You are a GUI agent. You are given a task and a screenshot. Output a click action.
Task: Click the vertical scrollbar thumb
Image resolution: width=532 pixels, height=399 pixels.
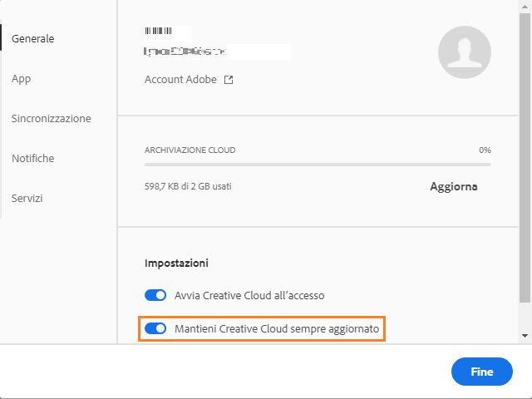pos(525,158)
